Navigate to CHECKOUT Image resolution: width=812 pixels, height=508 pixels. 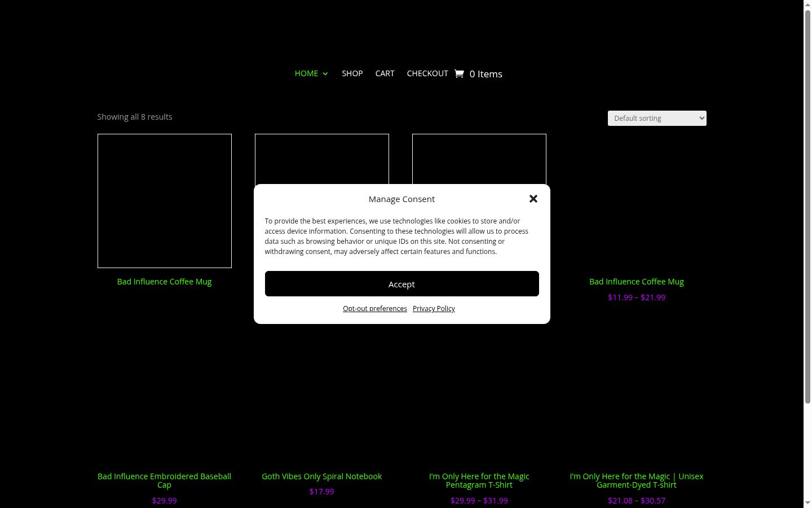click(427, 73)
